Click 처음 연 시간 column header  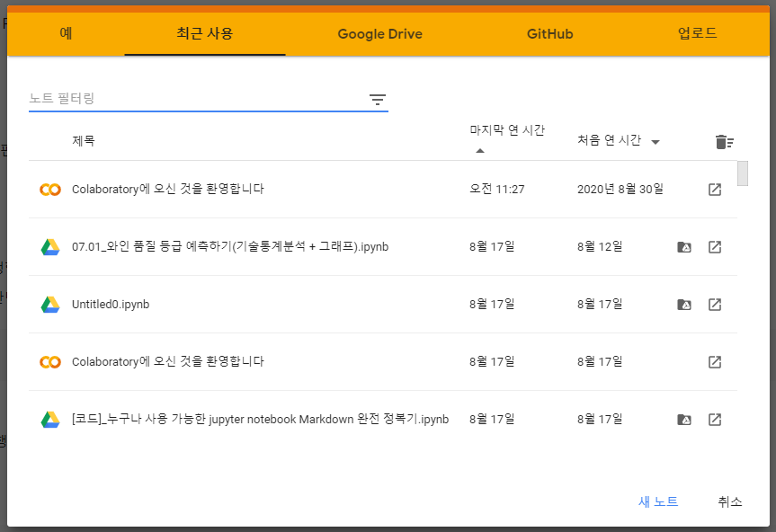[x=609, y=140]
